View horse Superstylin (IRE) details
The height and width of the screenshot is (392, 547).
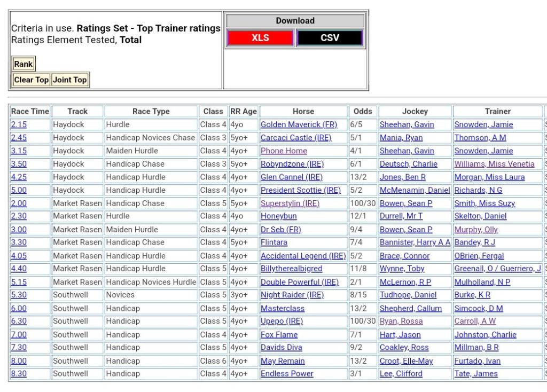click(x=290, y=203)
